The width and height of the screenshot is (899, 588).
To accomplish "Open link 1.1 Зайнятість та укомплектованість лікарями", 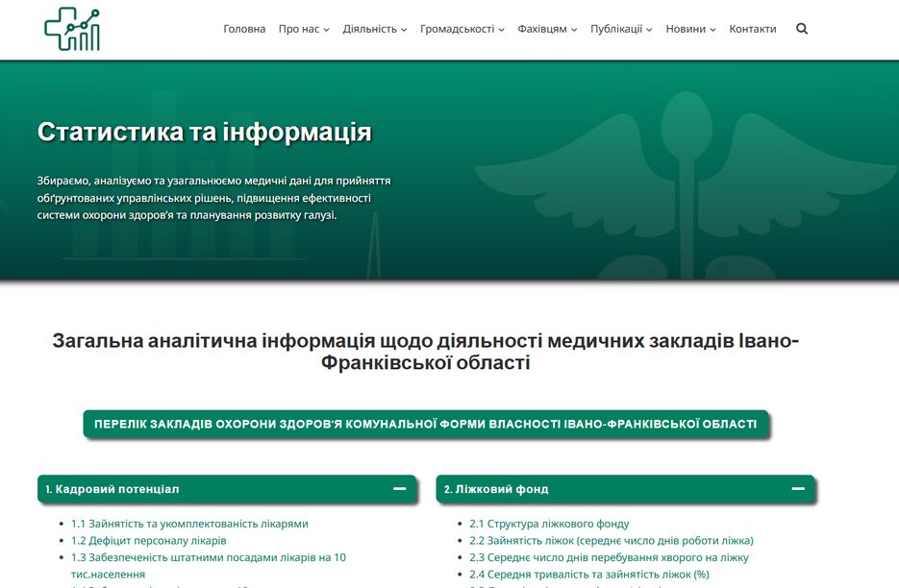I will [x=189, y=524].
